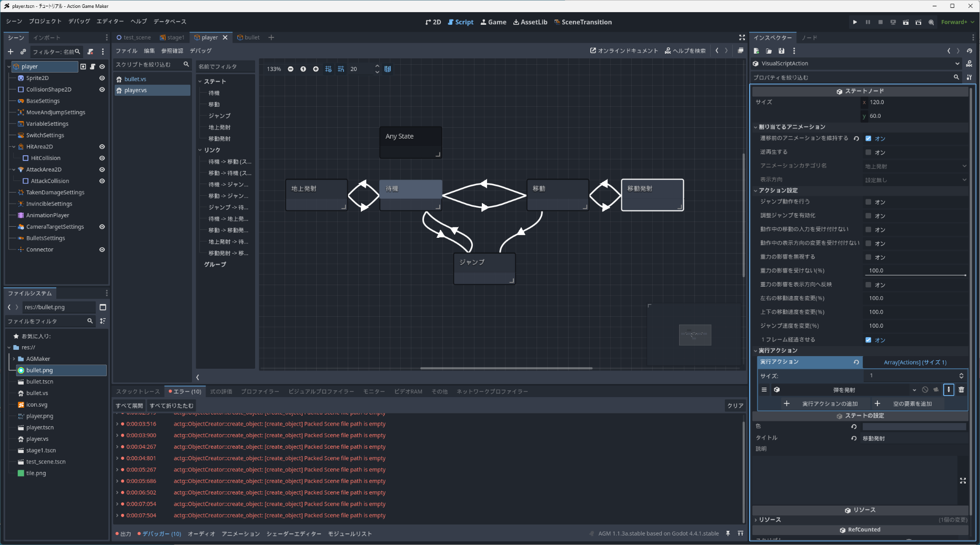This screenshot has width=980, height=545.
Task: Zoom out the state graph view
Action: click(290, 69)
